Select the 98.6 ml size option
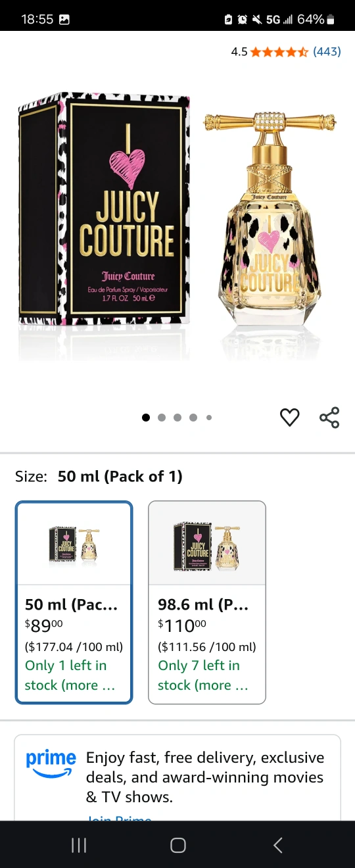Image resolution: width=355 pixels, height=868 pixels. (x=207, y=602)
